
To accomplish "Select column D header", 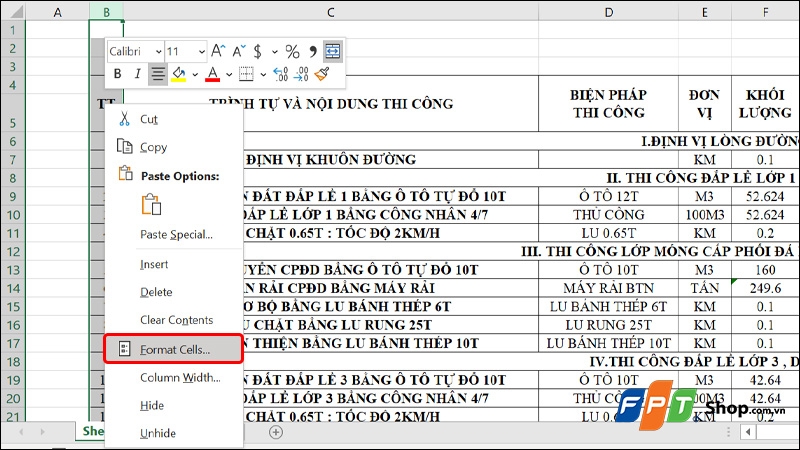I will (x=609, y=12).
